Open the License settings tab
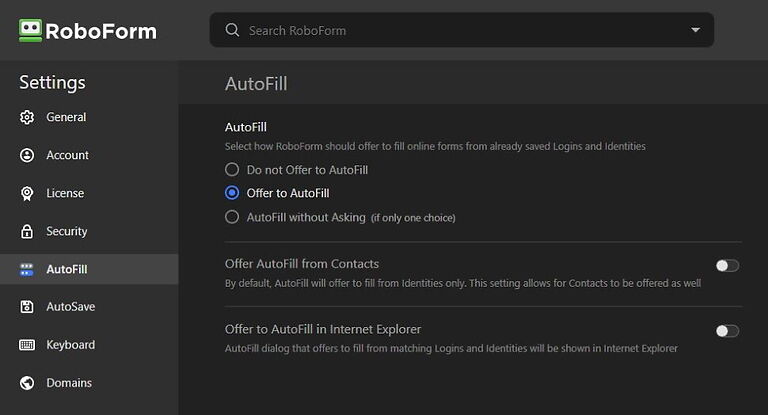 coord(89,194)
